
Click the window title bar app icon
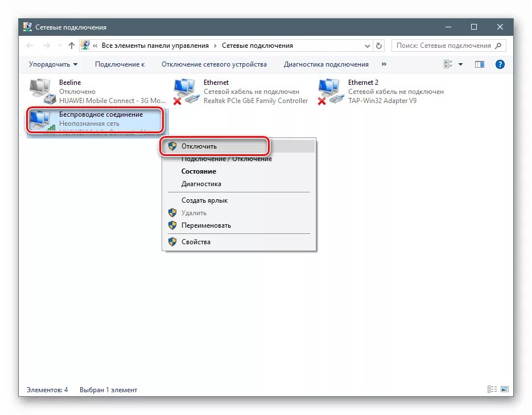pos(27,27)
